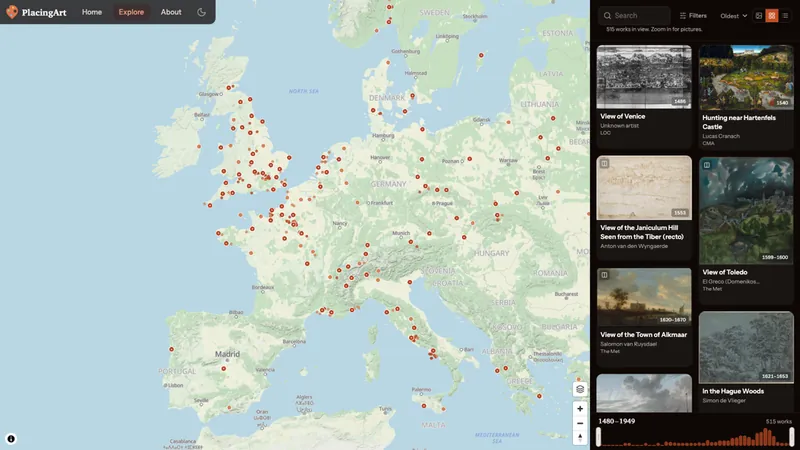This screenshot has width=800, height=450.
Task: Click the title 'View of Toledo'
Action: click(724, 272)
